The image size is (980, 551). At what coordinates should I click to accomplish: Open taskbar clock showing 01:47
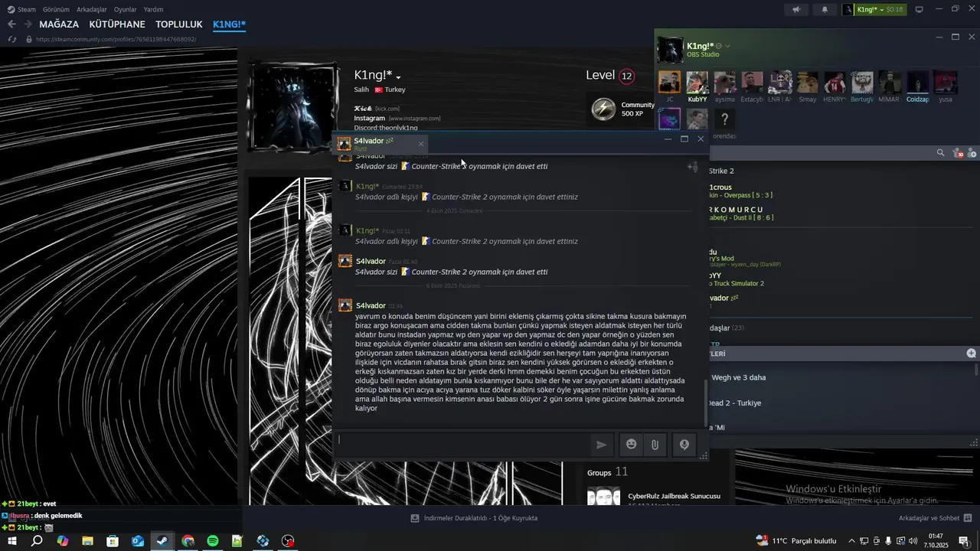point(936,541)
